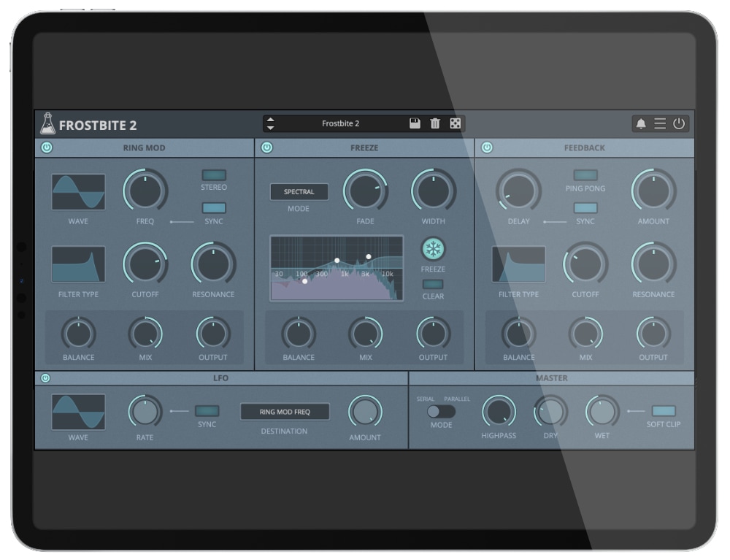The height and width of the screenshot is (560, 730).
Task: Click the Ring Mod Cutoff knob
Action: click(x=145, y=264)
